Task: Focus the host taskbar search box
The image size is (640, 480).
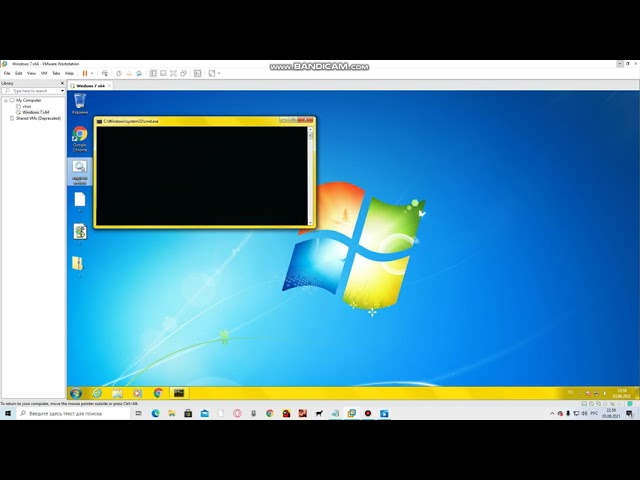Action: tap(73, 413)
